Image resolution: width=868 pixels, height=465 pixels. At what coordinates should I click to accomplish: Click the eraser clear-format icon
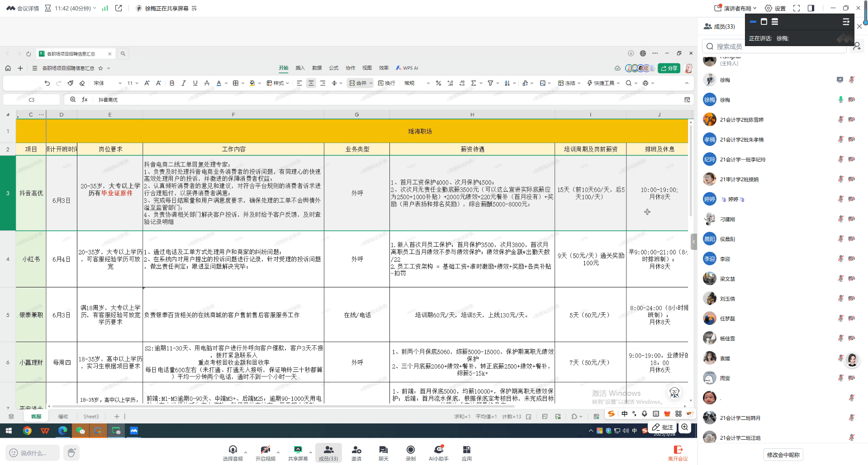pos(82,83)
